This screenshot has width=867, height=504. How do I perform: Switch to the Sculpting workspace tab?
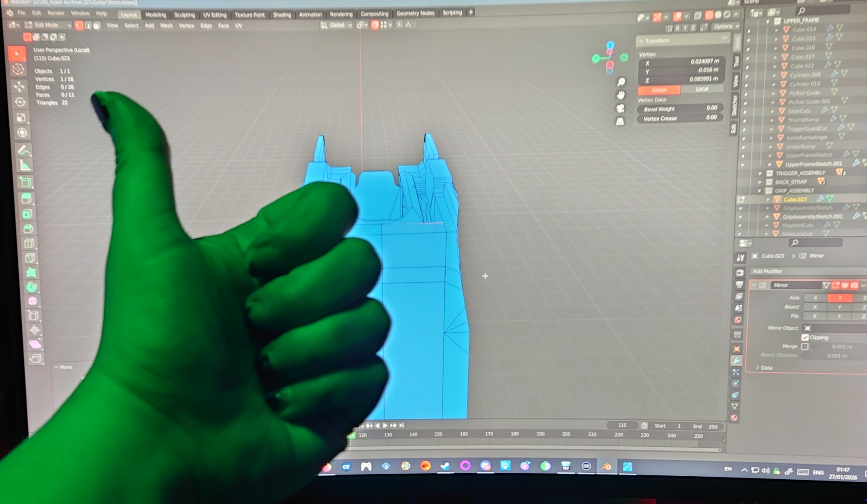(184, 15)
